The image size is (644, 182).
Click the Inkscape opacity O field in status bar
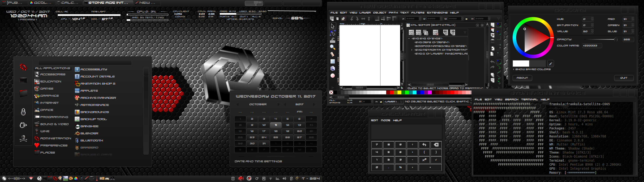pos(367,102)
